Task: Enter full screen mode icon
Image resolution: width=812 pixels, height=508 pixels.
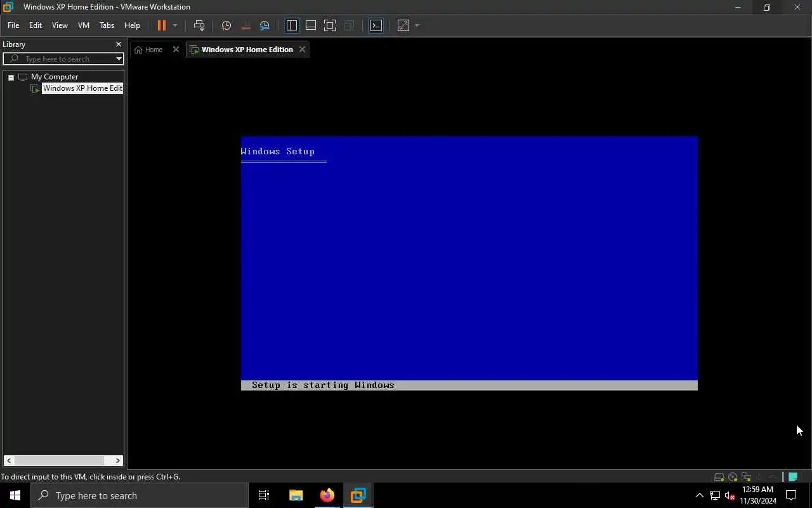Action: click(330, 25)
